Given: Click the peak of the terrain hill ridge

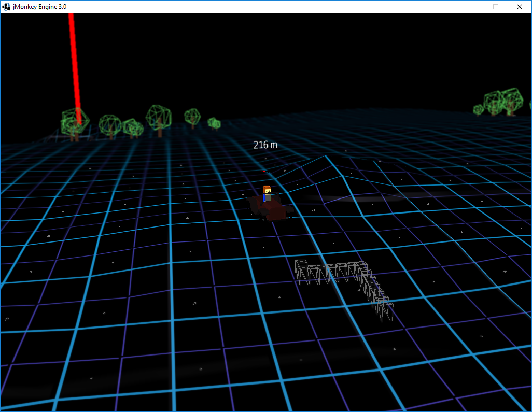Looking at the screenshot, I should click(326, 156).
